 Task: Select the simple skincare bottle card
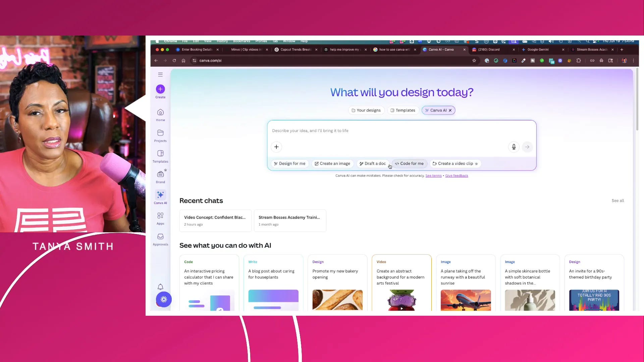(530, 283)
